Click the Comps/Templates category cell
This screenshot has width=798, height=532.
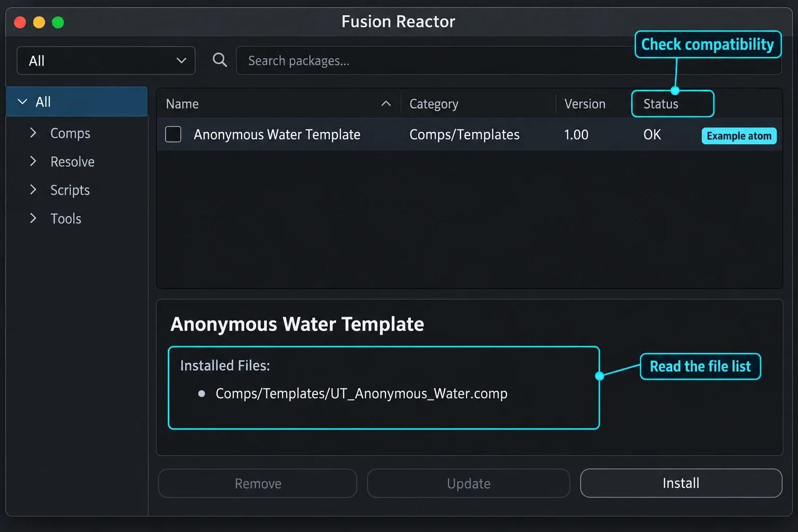point(464,135)
